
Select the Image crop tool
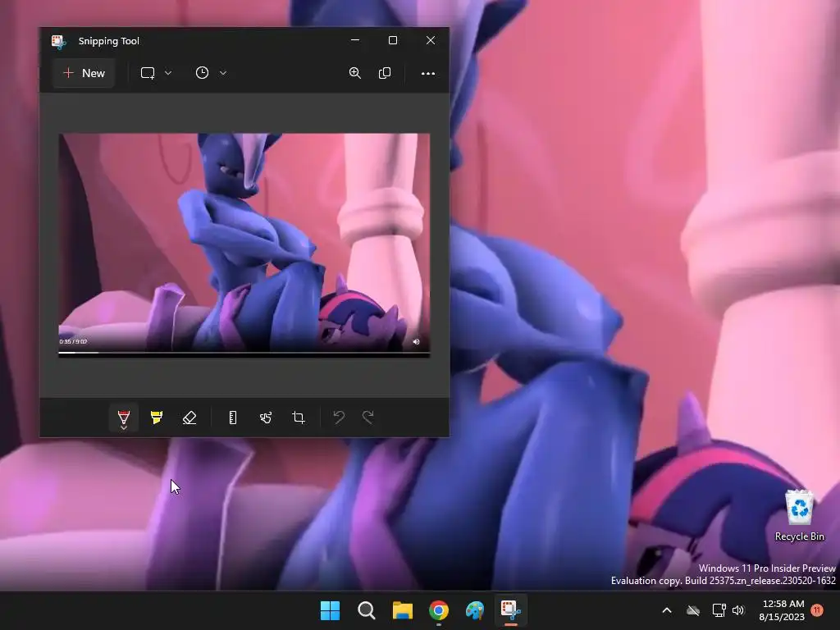pos(299,418)
